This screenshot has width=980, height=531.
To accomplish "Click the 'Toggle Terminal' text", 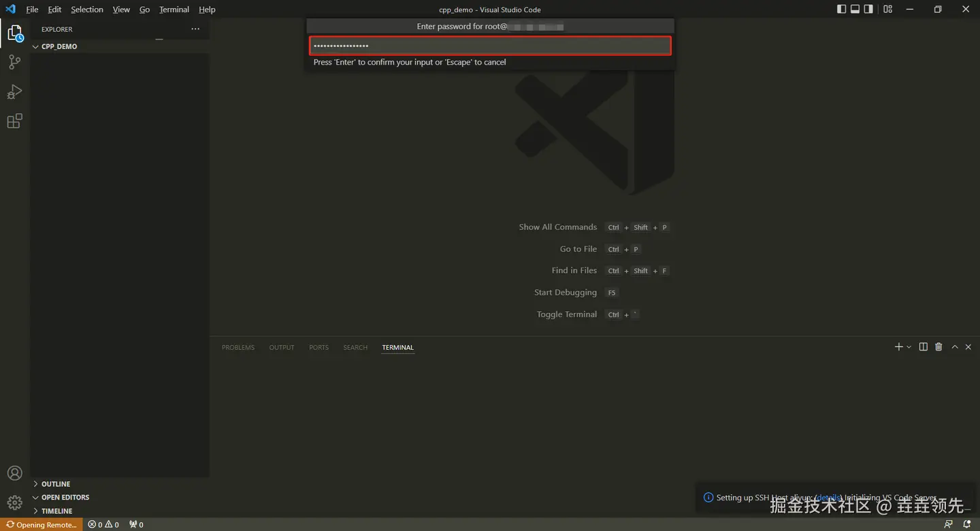I will [567, 315].
